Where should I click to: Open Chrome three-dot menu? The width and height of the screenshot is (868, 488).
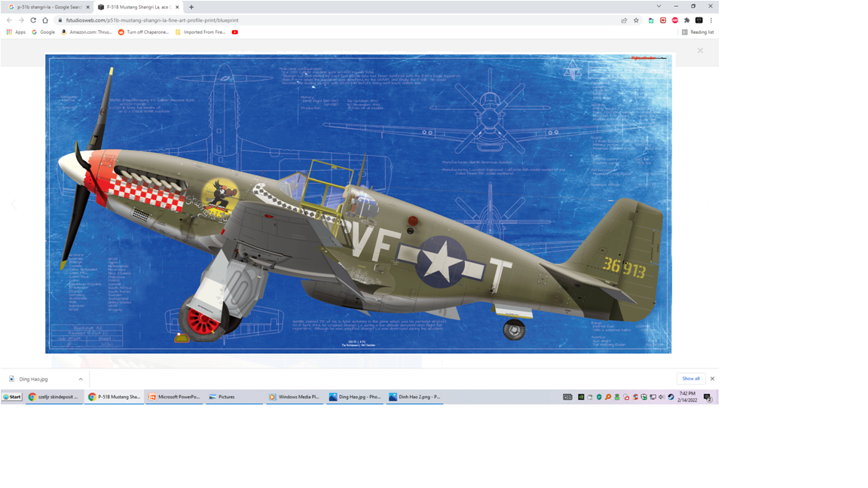tap(711, 20)
